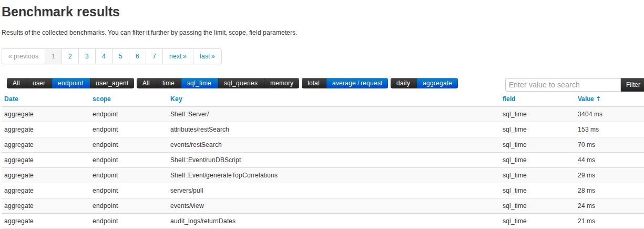
Task: Toggle the endpoint scope filter
Action: (x=70, y=83)
